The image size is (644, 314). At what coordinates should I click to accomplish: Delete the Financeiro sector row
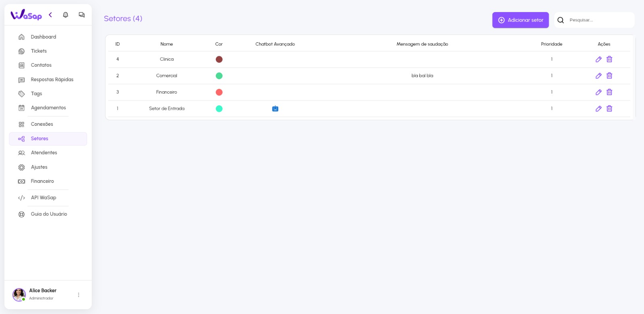[x=609, y=92]
